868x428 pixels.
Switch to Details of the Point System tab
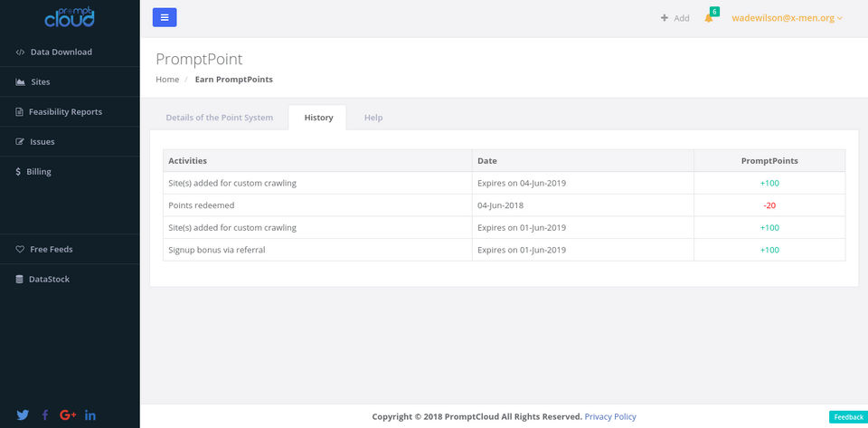click(219, 118)
